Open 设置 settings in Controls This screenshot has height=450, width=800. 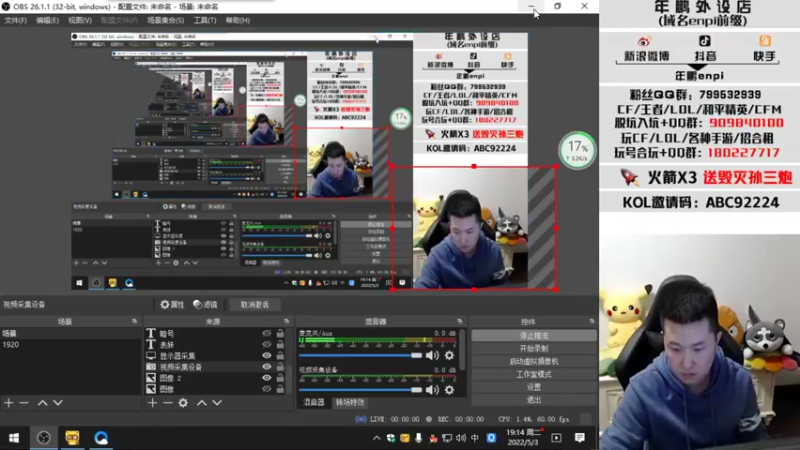534,387
